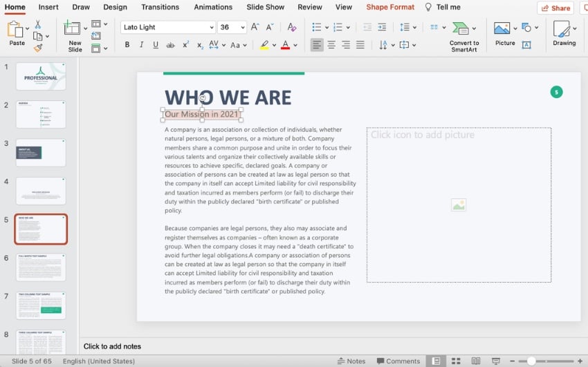Open the Lato Light font dropdown
588x367 pixels.
(x=212, y=28)
